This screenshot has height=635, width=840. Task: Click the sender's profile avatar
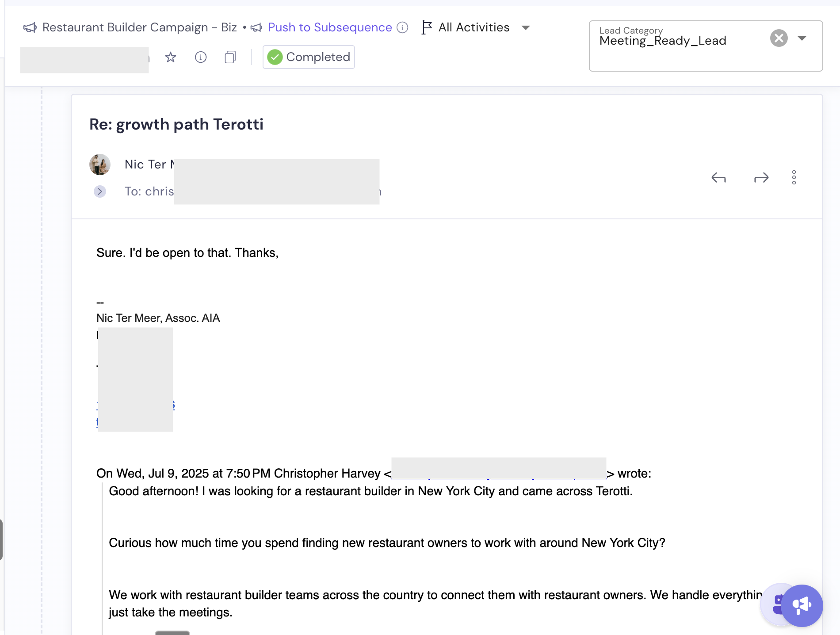coord(100,164)
